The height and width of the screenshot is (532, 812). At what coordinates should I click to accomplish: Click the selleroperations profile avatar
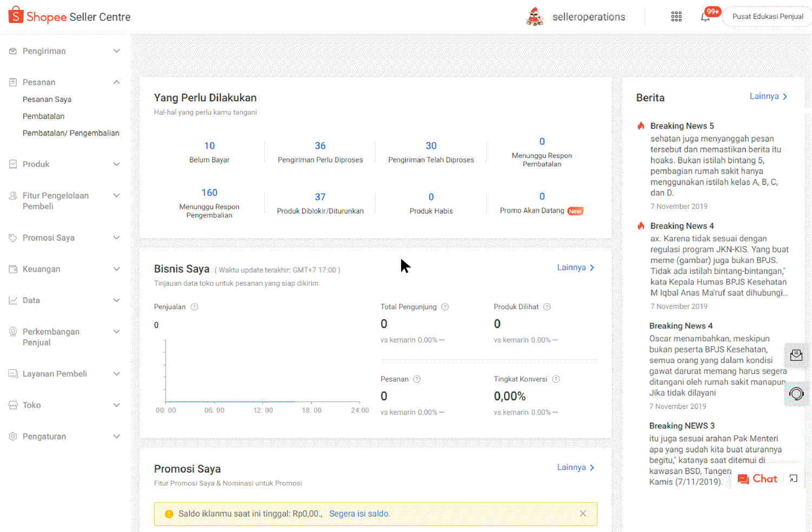[535, 17]
